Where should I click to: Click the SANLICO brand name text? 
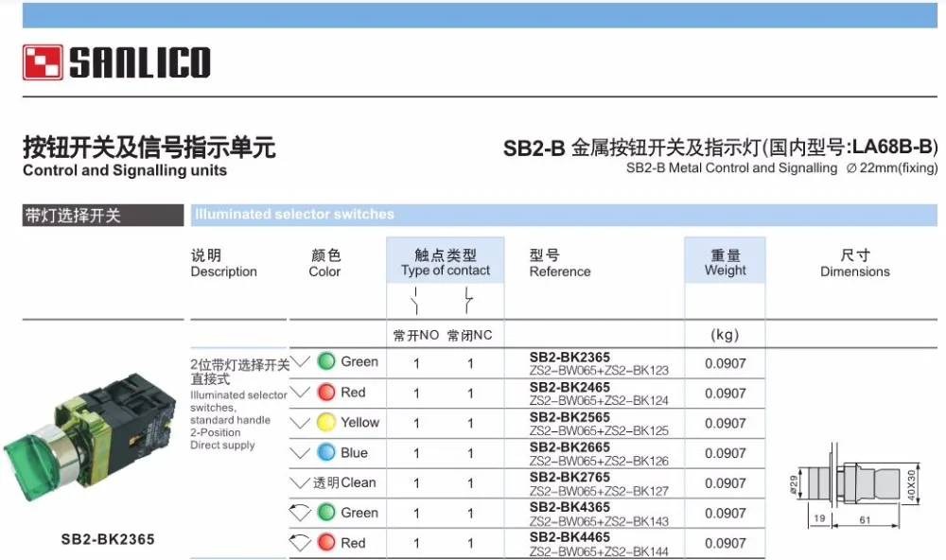140,62
